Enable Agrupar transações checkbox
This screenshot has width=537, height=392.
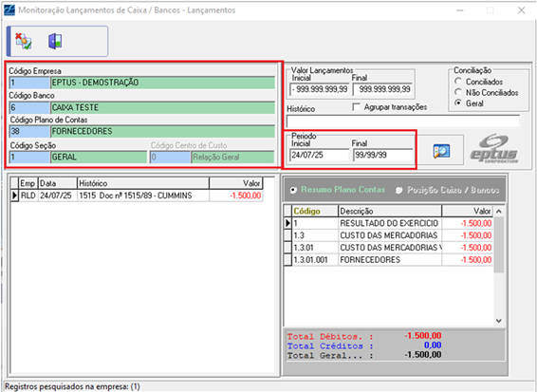coord(356,107)
